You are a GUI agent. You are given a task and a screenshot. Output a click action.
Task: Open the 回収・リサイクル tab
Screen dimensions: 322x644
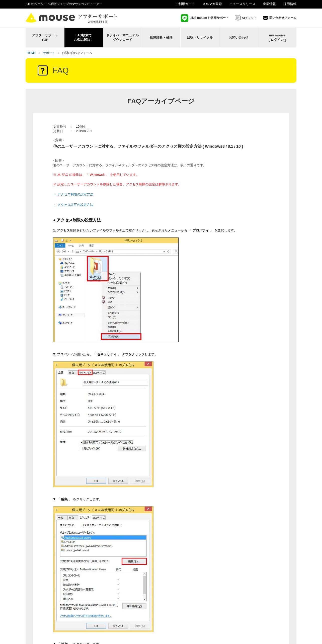pos(200,38)
